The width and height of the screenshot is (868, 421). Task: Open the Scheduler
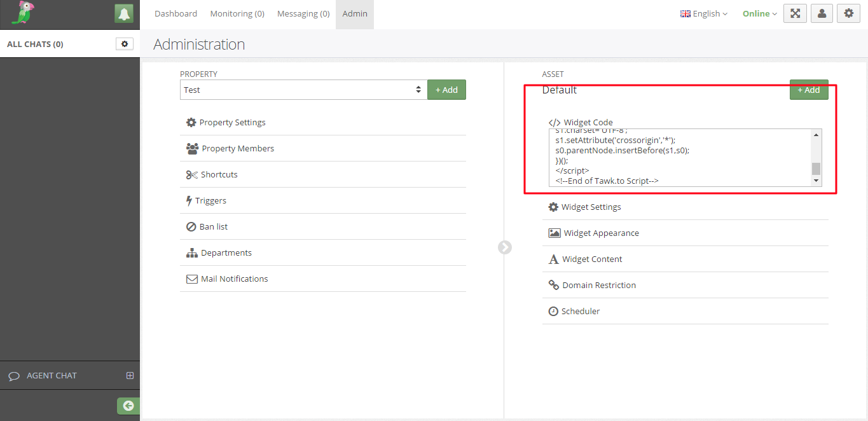pyautogui.click(x=685, y=311)
